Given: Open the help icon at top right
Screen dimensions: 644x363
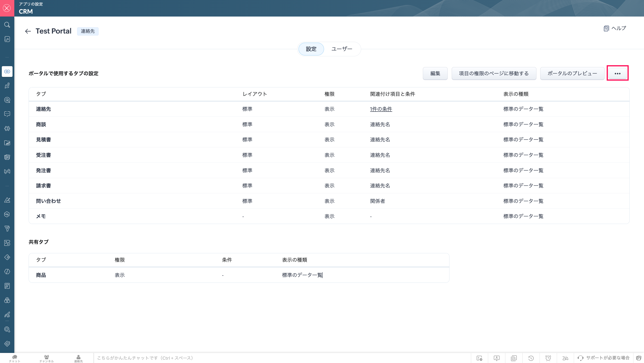Looking at the screenshot, I should pos(606,28).
